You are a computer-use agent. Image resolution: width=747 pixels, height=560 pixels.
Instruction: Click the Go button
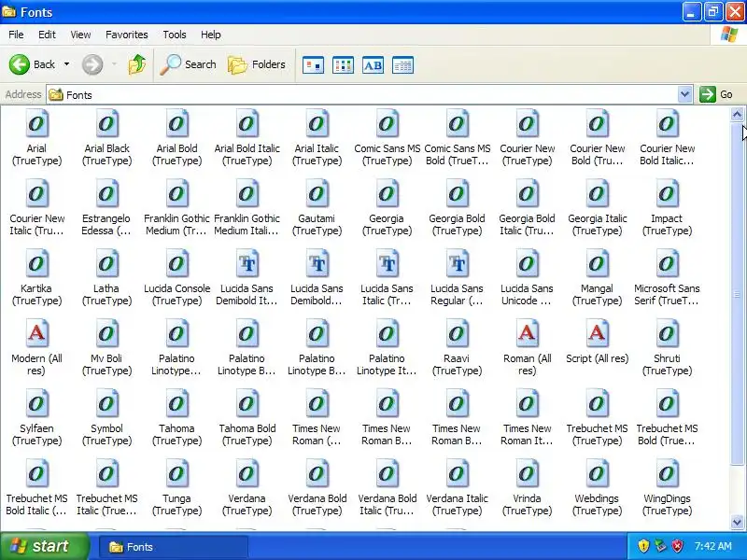[x=716, y=94]
